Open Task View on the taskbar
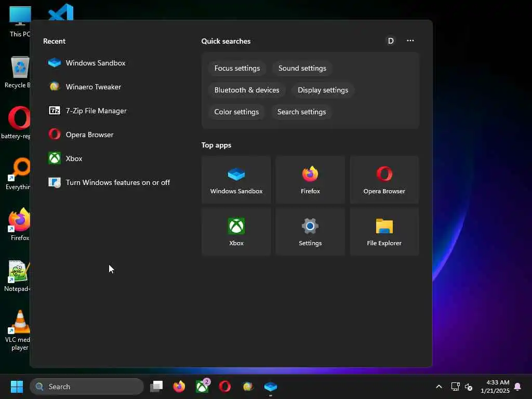The image size is (532, 399). pos(156,387)
